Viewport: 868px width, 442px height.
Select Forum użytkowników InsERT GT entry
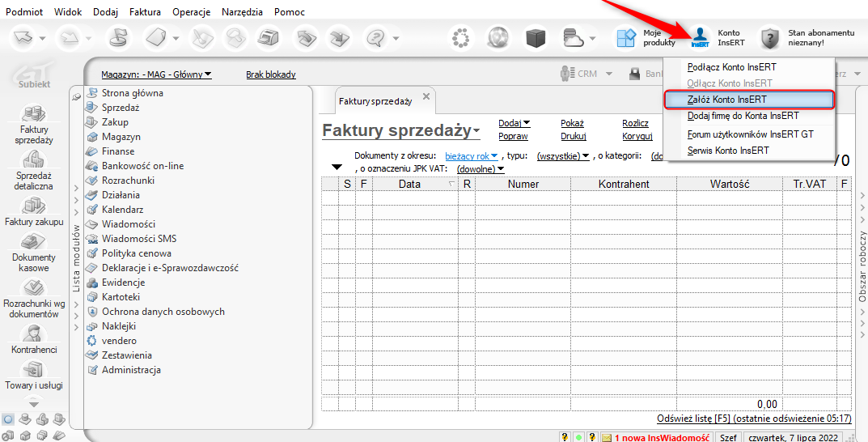pyautogui.click(x=750, y=134)
